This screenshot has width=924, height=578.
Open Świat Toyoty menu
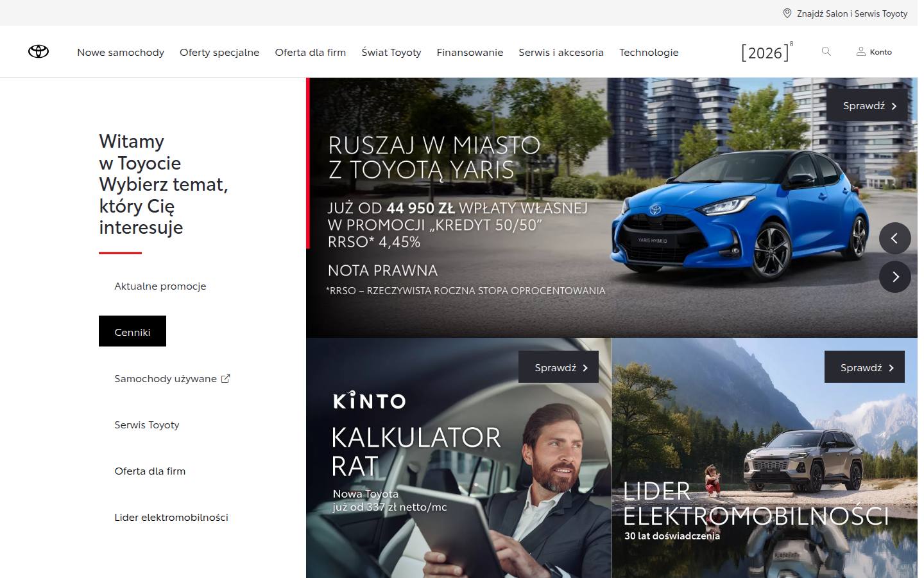[x=391, y=52]
